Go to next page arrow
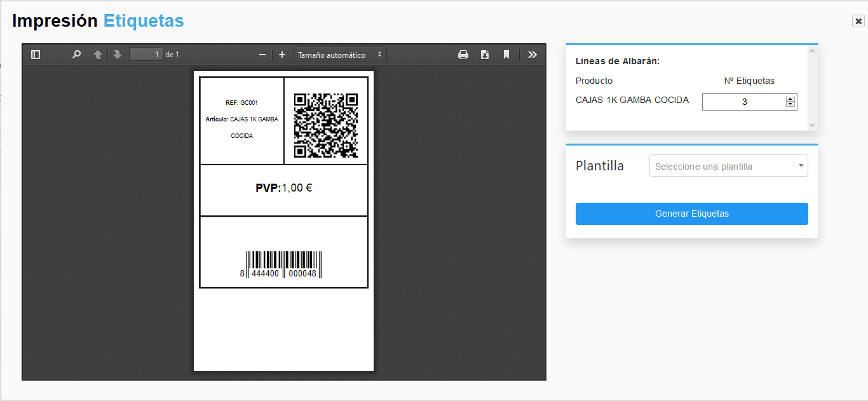This screenshot has width=868, height=401. pos(117,55)
